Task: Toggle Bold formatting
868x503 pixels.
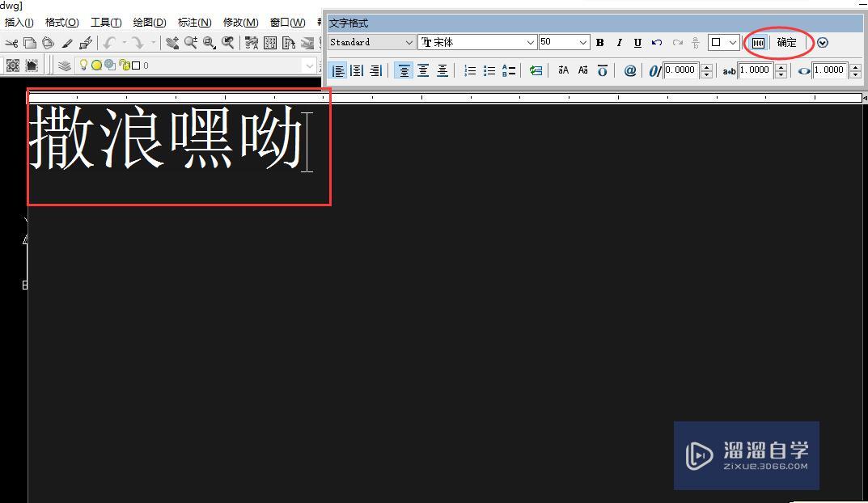Action: (599, 43)
